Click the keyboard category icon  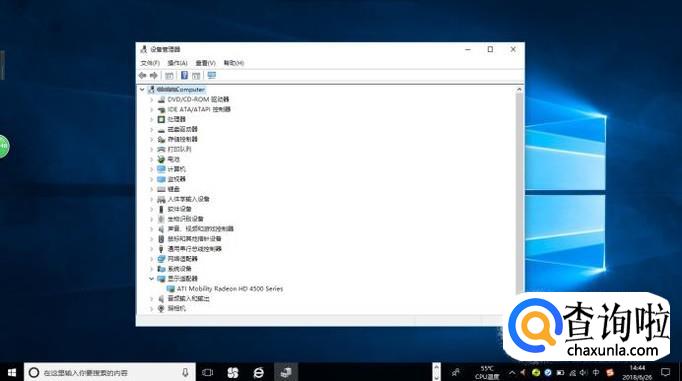click(161, 189)
